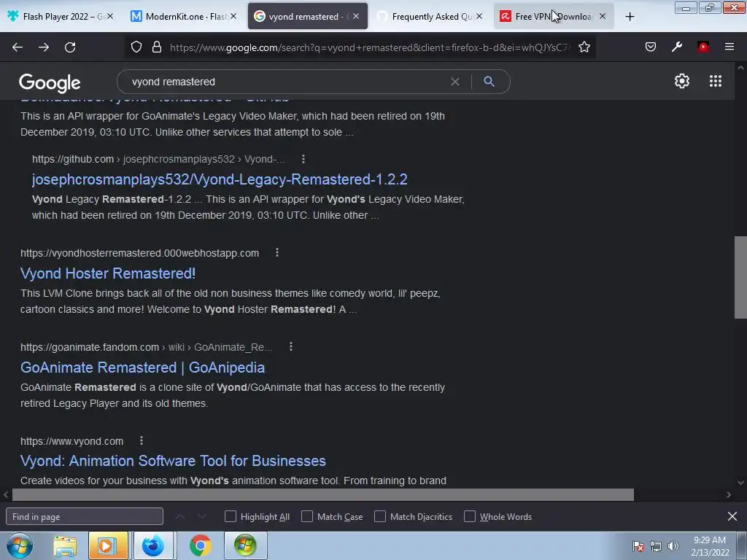Enable Highlight All checkbox
Image resolution: width=747 pixels, height=560 pixels.
coord(231,516)
